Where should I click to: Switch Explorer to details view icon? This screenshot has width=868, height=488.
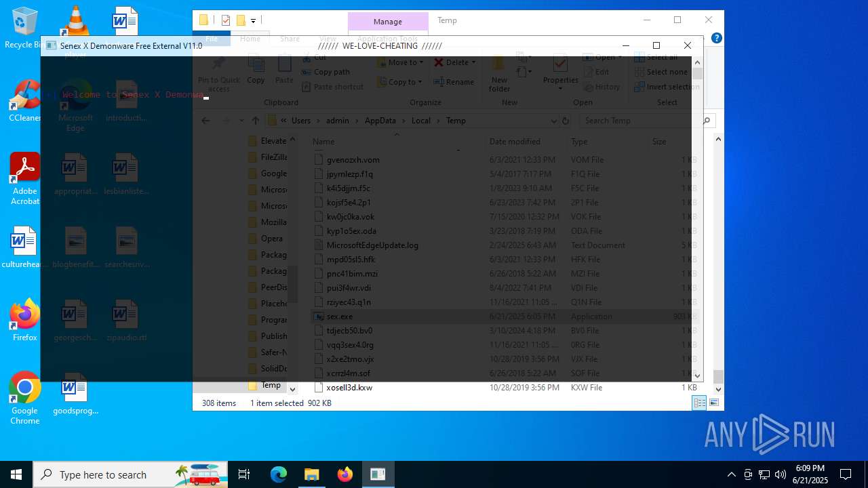(700, 403)
